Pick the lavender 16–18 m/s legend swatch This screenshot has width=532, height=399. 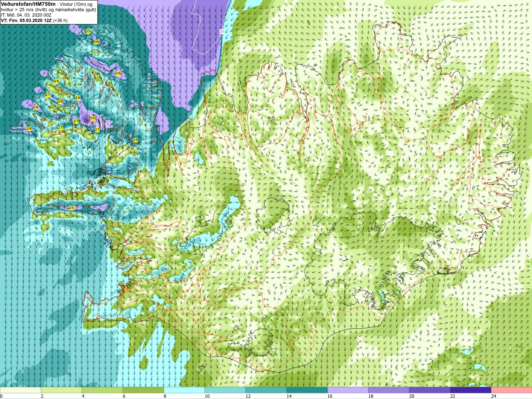tap(348, 390)
